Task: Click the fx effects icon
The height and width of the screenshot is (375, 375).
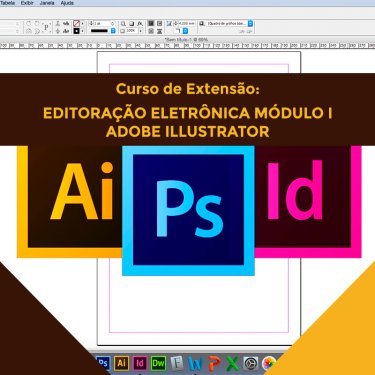Action: click(x=140, y=24)
